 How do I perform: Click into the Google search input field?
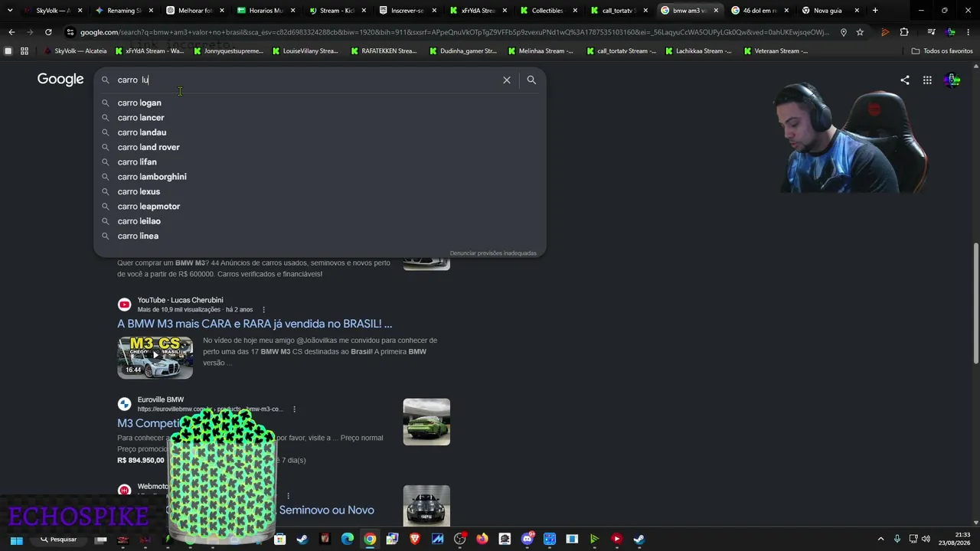pyautogui.click(x=306, y=80)
